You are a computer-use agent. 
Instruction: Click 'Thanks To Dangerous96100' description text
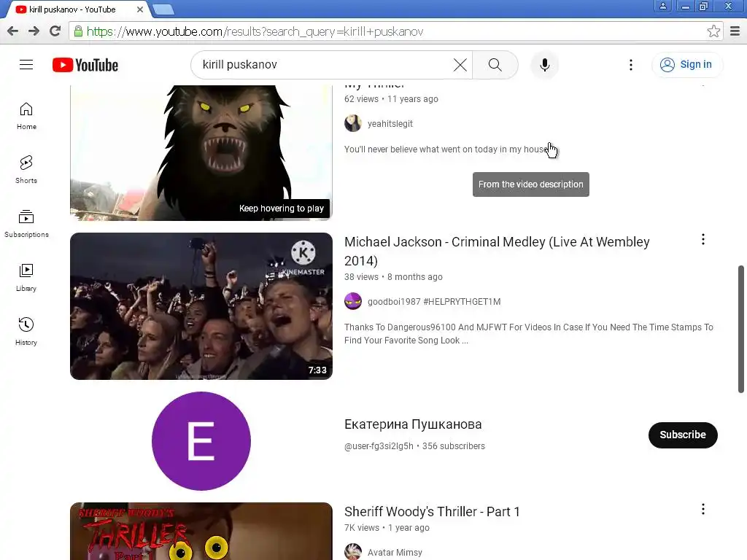tap(529, 334)
